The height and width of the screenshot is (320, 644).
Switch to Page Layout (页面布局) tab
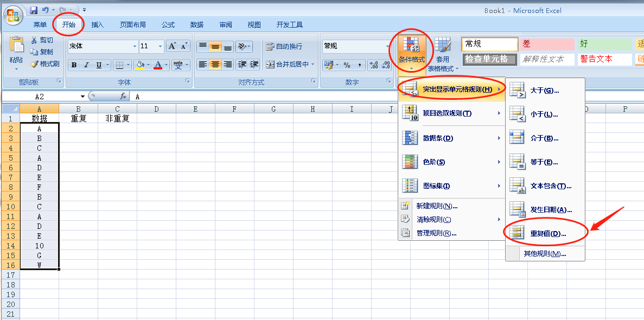pos(133,24)
